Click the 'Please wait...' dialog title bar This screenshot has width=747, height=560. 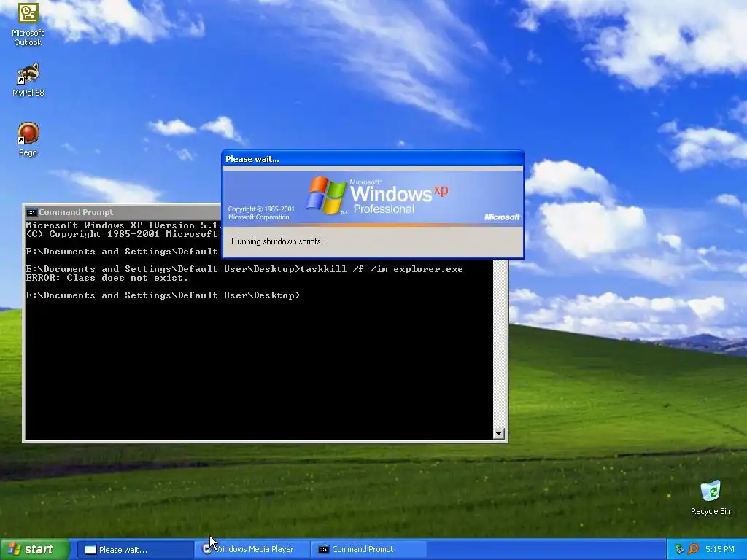pyautogui.click(x=373, y=158)
